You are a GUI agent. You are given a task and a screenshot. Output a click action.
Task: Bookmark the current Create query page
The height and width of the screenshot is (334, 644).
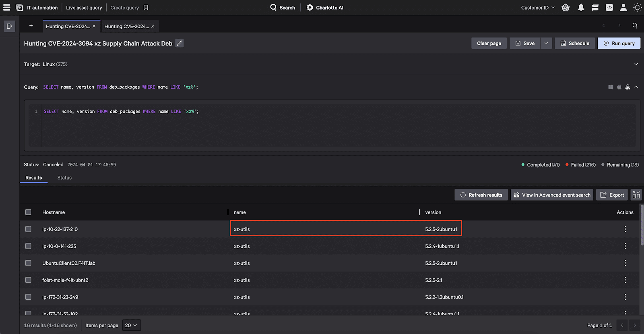pos(146,7)
